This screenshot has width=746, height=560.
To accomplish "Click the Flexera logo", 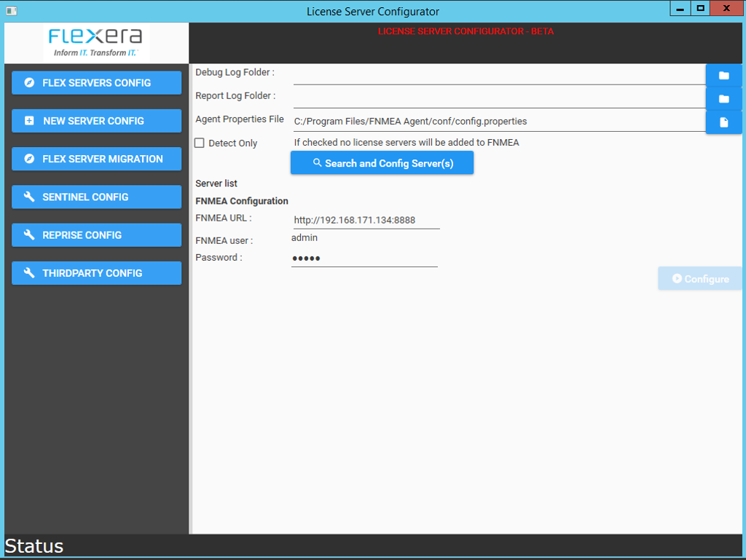I will [x=96, y=42].
